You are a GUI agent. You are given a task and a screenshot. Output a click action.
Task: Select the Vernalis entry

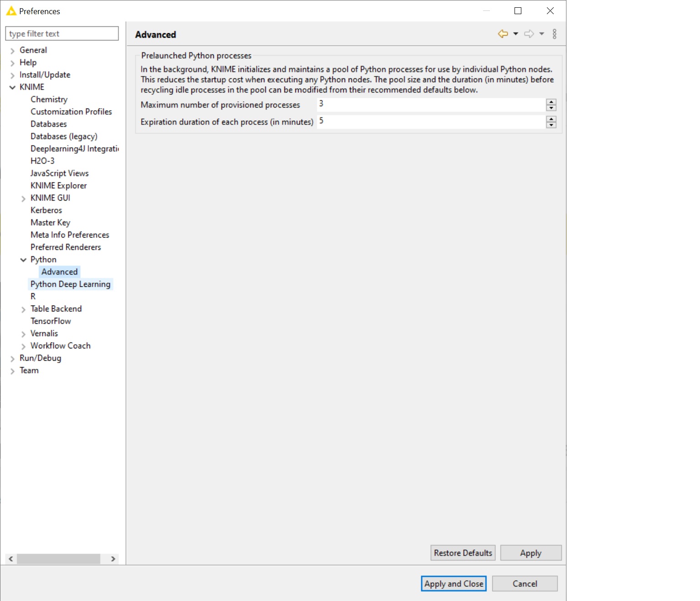point(44,333)
